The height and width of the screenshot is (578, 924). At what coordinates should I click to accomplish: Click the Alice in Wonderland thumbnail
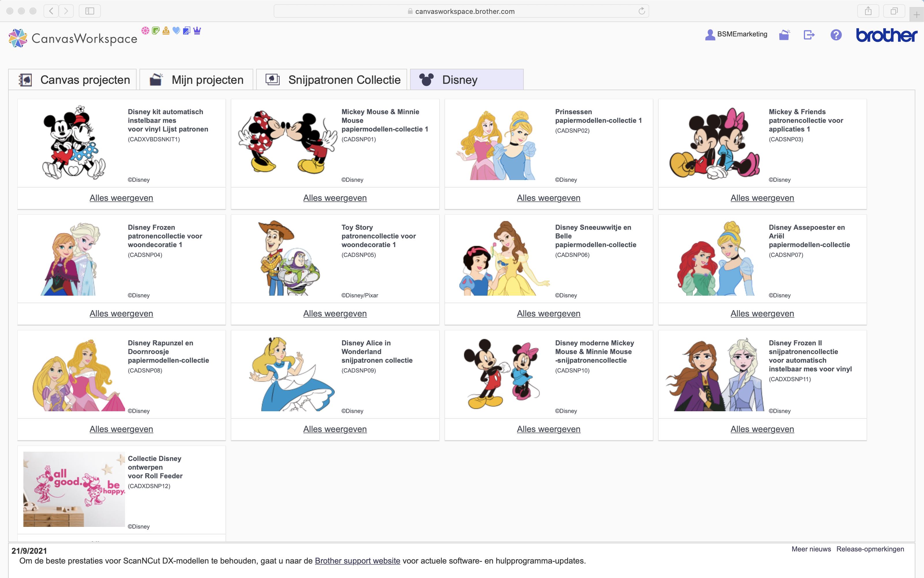pos(292,374)
